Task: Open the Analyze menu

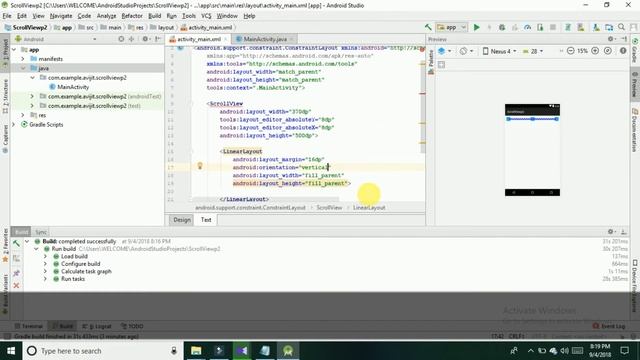Action: coord(106,16)
